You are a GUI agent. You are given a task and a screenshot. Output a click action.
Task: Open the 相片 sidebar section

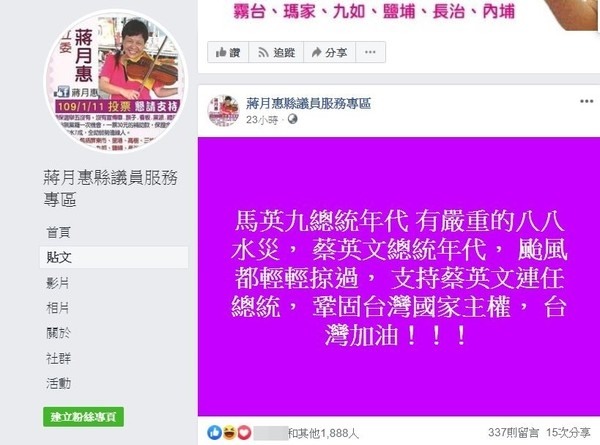click(58, 308)
